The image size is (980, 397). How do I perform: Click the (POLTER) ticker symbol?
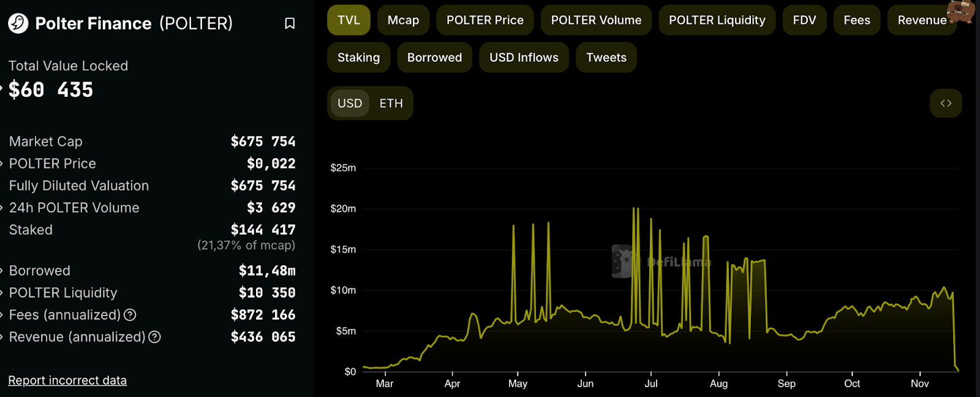click(x=196, y=23)
